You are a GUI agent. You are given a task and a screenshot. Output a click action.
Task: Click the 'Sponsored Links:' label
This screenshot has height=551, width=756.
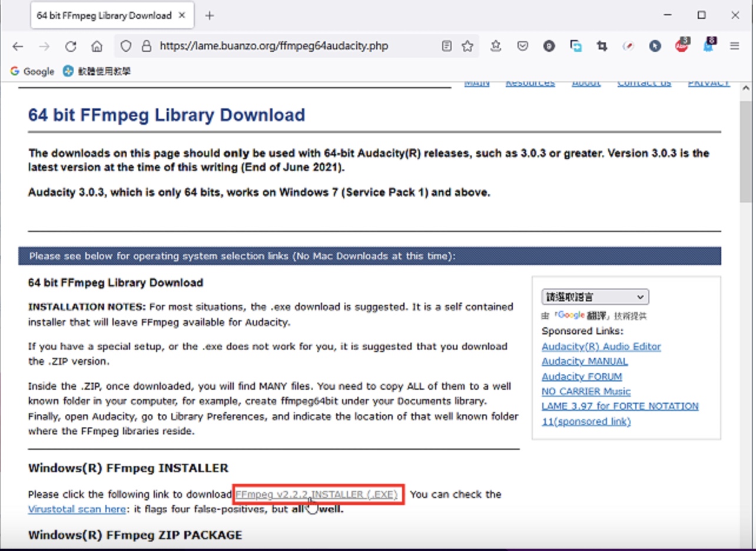click(582, 331)
